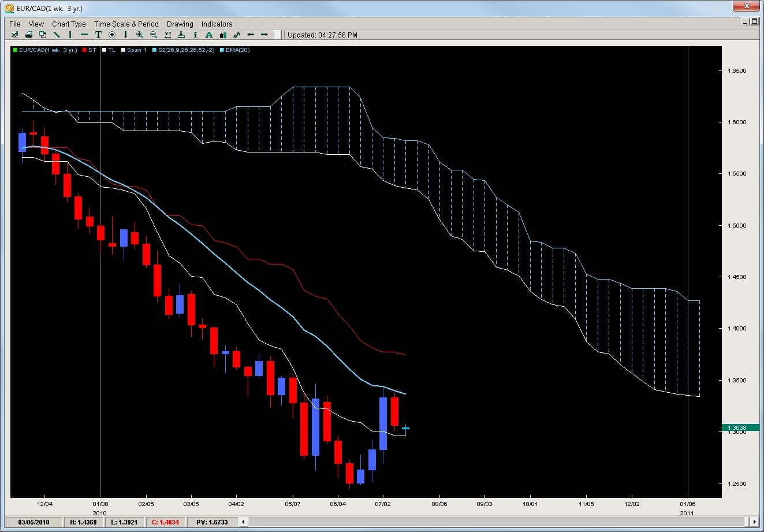Image resolution: width=764 pixels, height=532 pixels.
Task: Click the white Span 1 legend square
Action: pyautogui.click(x=122, y=50)
